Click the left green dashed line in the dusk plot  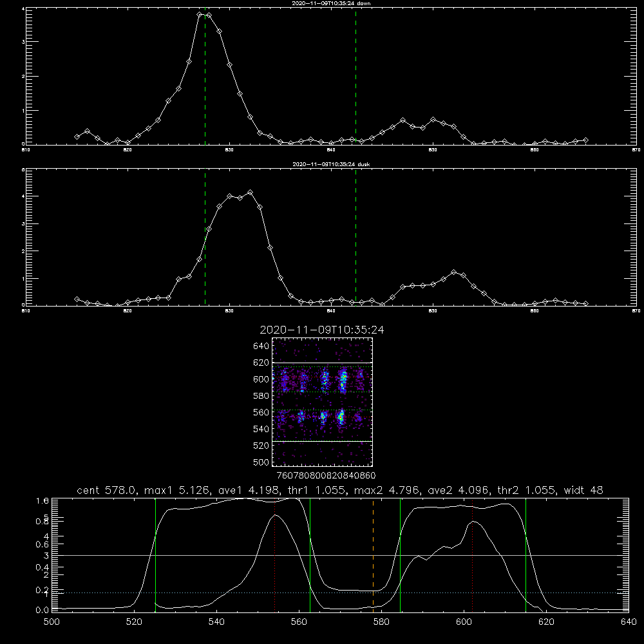[x=205, y=237]
